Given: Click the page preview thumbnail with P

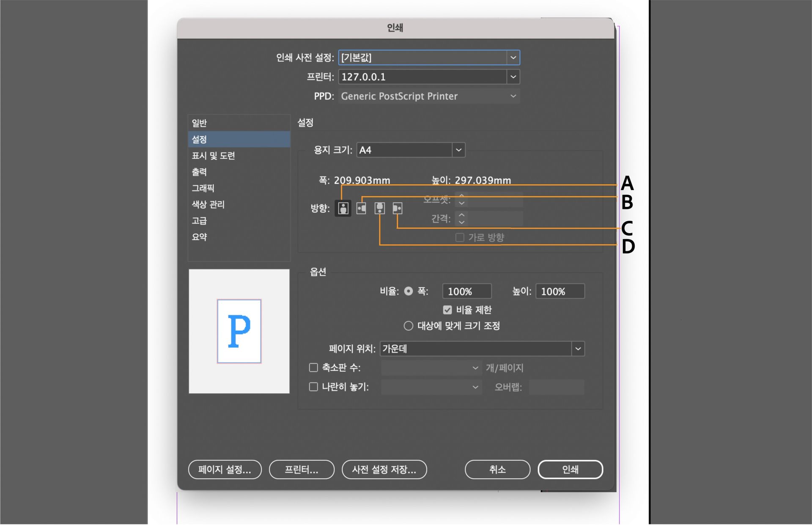Looking at the screenshot, I should [239, 331].
